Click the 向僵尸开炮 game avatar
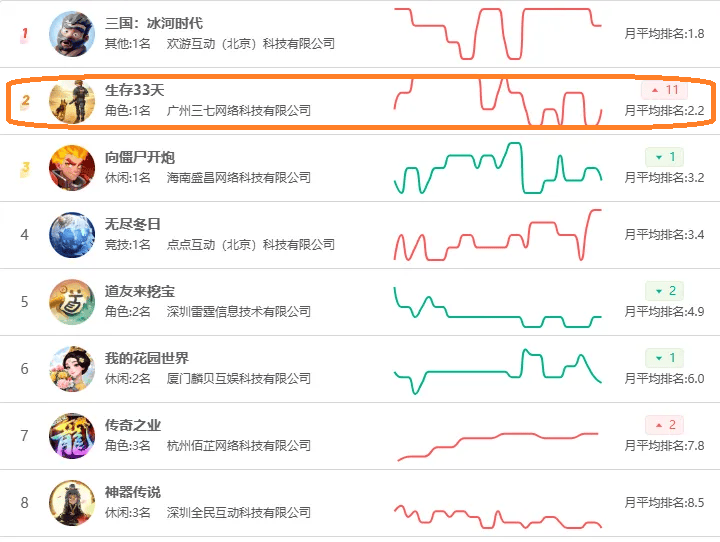The width and height of the screenshot is (720, 542). tap(72, 168)
